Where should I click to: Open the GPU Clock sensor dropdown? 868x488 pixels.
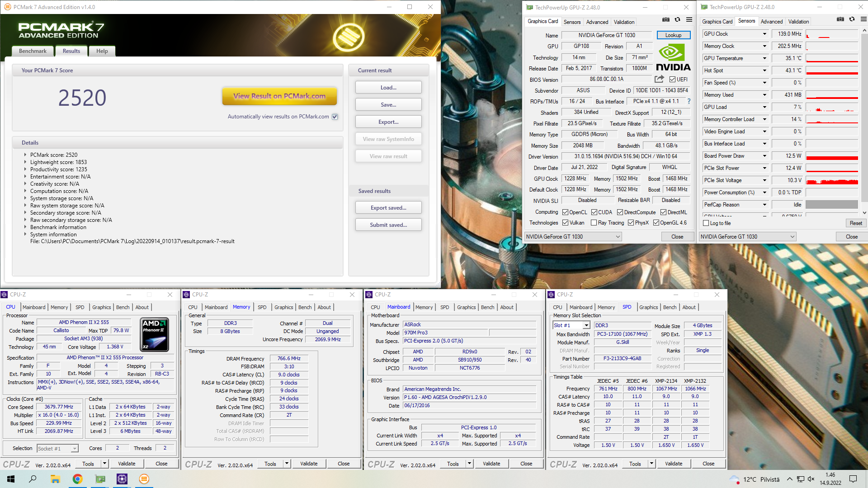click(x=764, y=34)
